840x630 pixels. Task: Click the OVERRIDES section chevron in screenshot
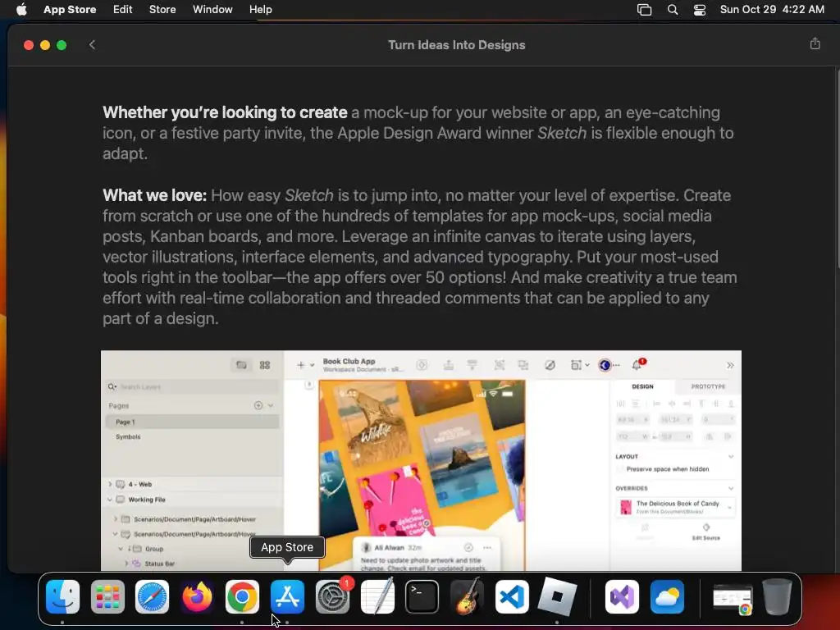coord(731,489)
